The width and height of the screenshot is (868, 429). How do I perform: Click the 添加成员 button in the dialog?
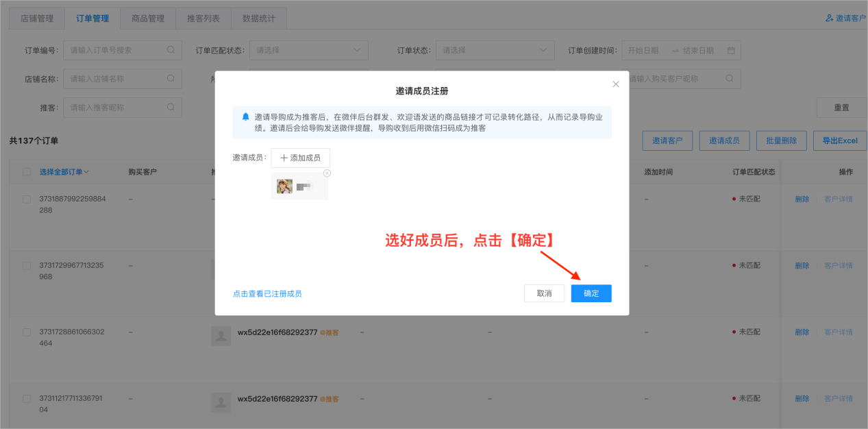coord(301,157)
